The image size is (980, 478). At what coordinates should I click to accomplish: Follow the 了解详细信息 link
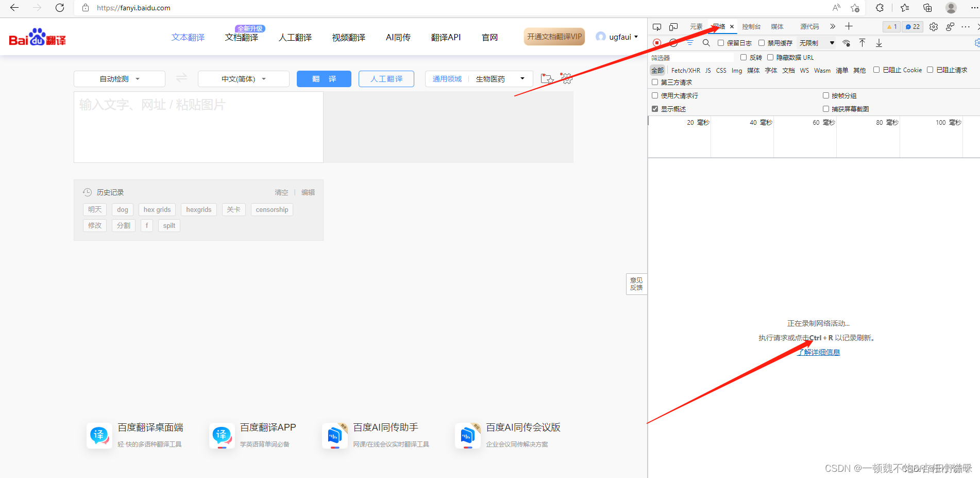(818, 352)
